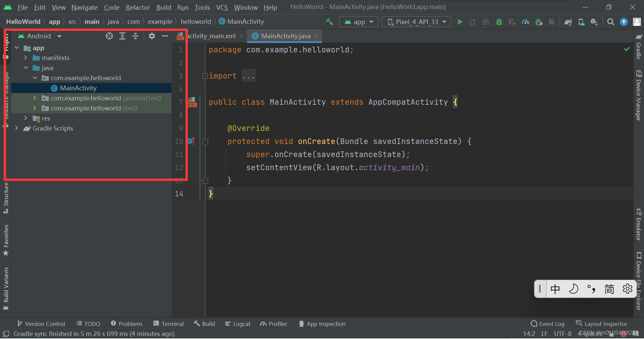Click UTF-8 encoding in status bar
Image resolution: width=644 pixels, height=339 pixels.
[562, 334]
